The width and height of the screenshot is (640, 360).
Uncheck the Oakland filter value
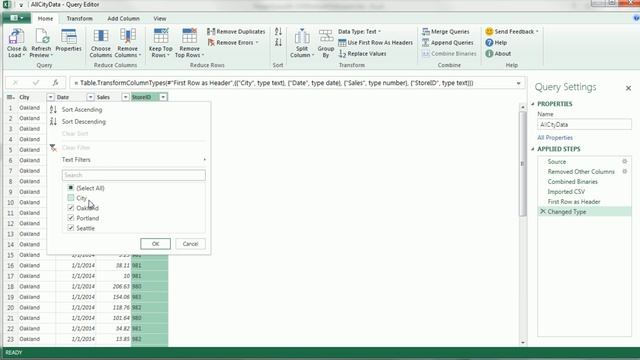coord(71,208)
